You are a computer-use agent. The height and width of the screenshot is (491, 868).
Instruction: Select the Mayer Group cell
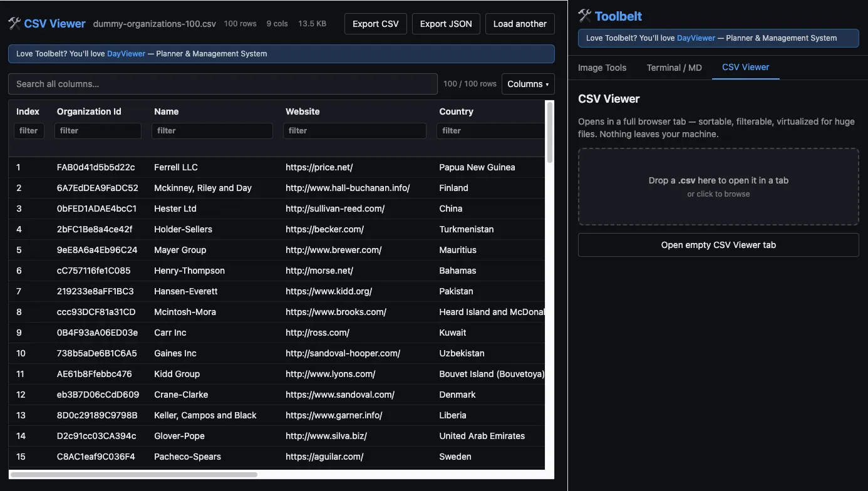(x=180, y=250)
